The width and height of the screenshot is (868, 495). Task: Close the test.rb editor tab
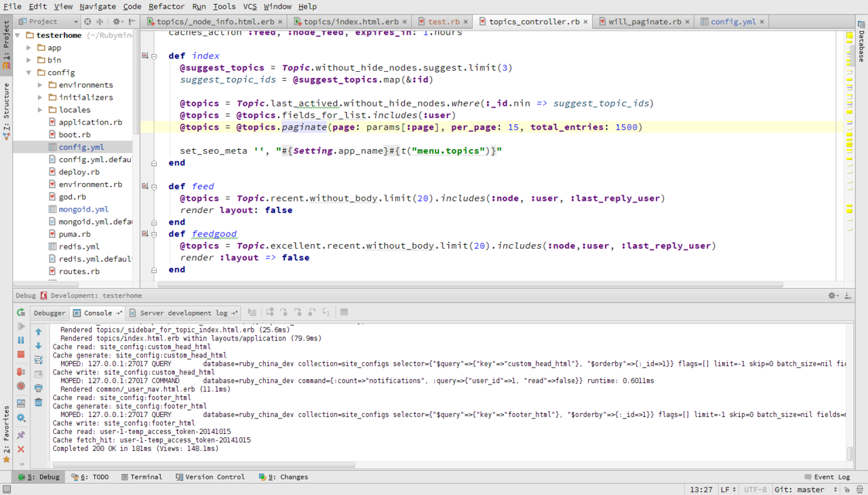[465, 22]
